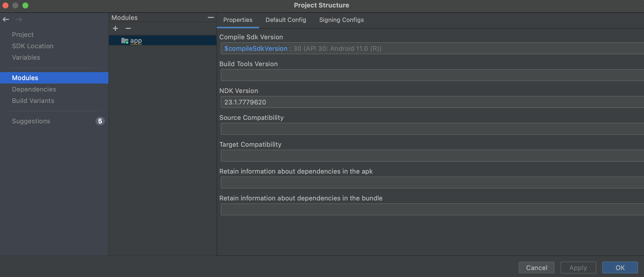This screenshot has width=644, height=277.
Task: Collapse the Modules panel header
Action: pos(211,17)
